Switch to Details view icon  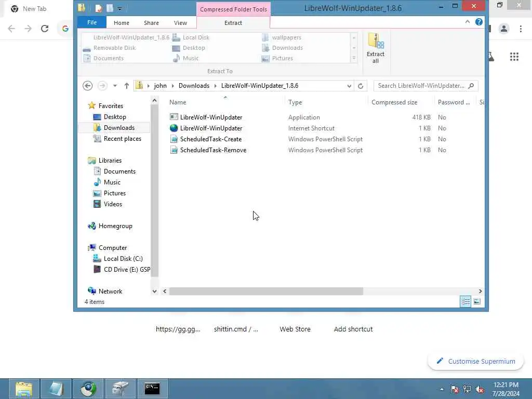point(465,301)
